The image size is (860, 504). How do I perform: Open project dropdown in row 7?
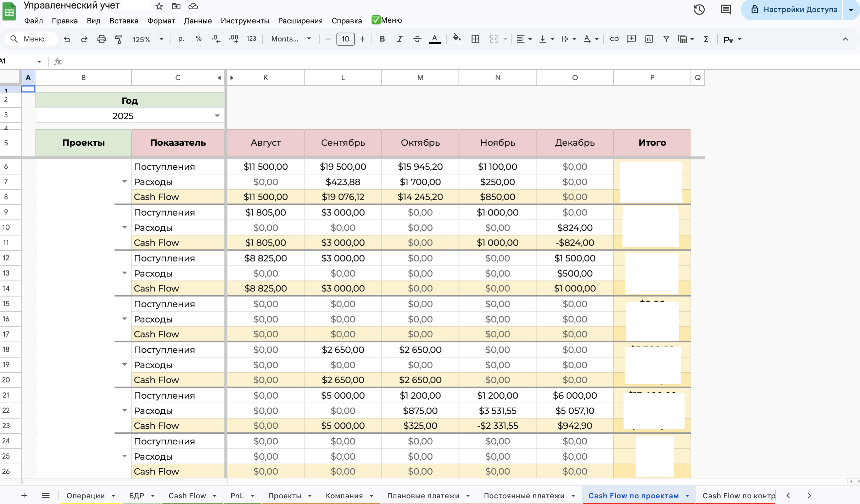pos(124,181)
